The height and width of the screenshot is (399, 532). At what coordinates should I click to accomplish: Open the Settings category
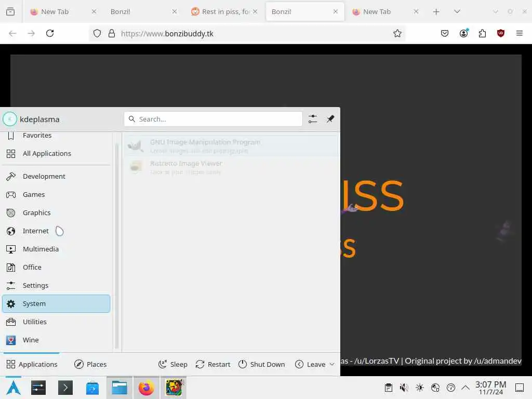pos(56,285)
